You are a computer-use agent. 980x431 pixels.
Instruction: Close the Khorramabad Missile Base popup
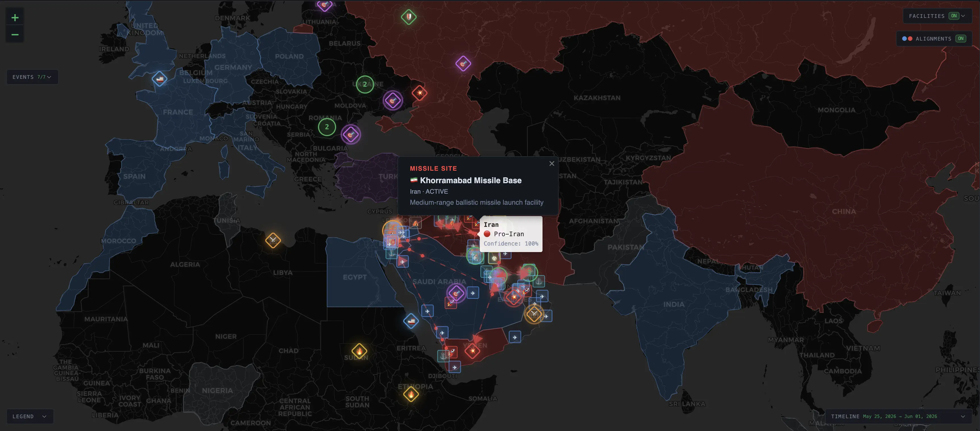(x=552, y=163)
